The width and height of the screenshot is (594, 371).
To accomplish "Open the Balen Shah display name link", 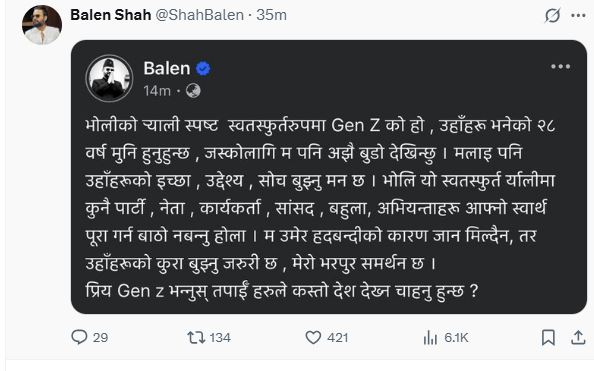I will pyautogui.click(x=111, y=15).
